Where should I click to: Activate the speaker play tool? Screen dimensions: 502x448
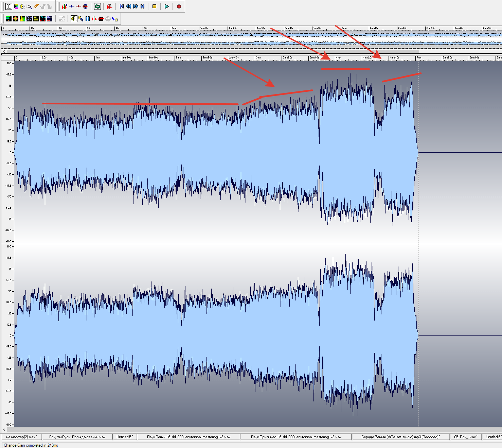pyautogui.click(x=22, y=6)
